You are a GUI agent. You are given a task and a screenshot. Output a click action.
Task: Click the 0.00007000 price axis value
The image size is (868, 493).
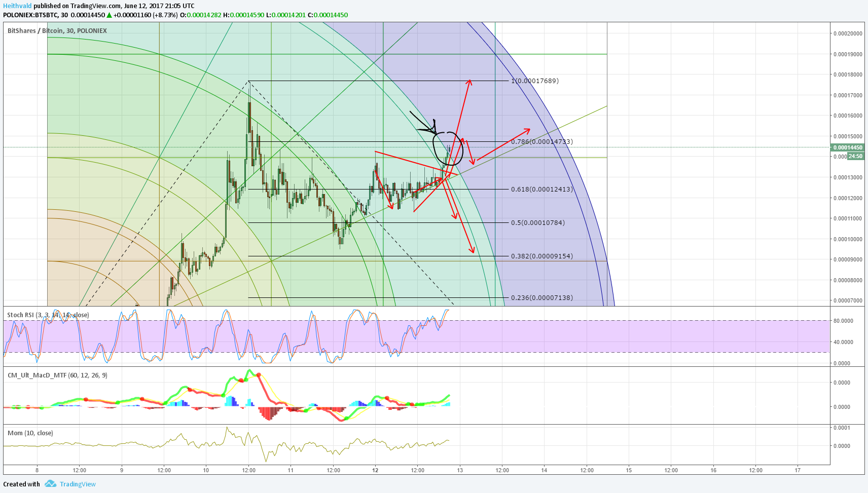coord(848,301)
